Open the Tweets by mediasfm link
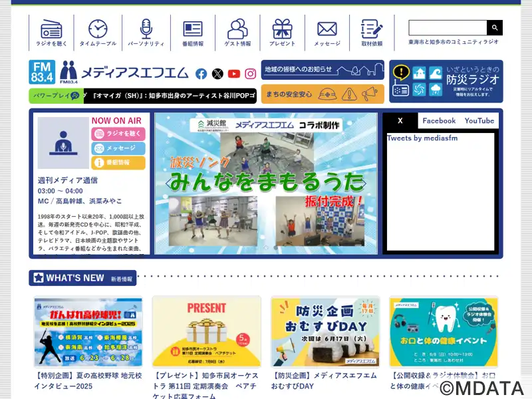 click(422, 138)
